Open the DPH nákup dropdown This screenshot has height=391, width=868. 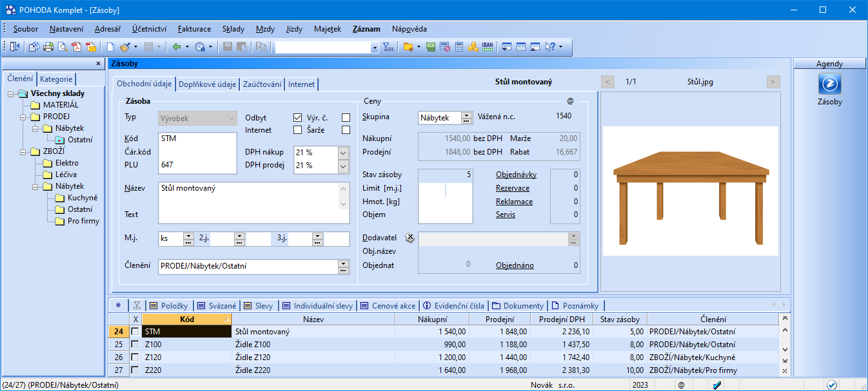click(x=343, y=153)
